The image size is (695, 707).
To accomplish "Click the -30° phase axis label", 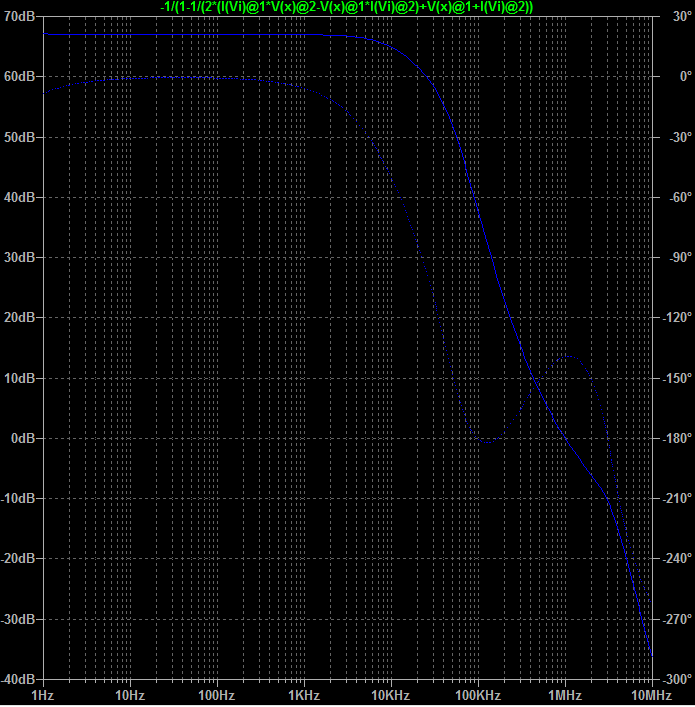I will pyautogui.click(x=681, y=137).
